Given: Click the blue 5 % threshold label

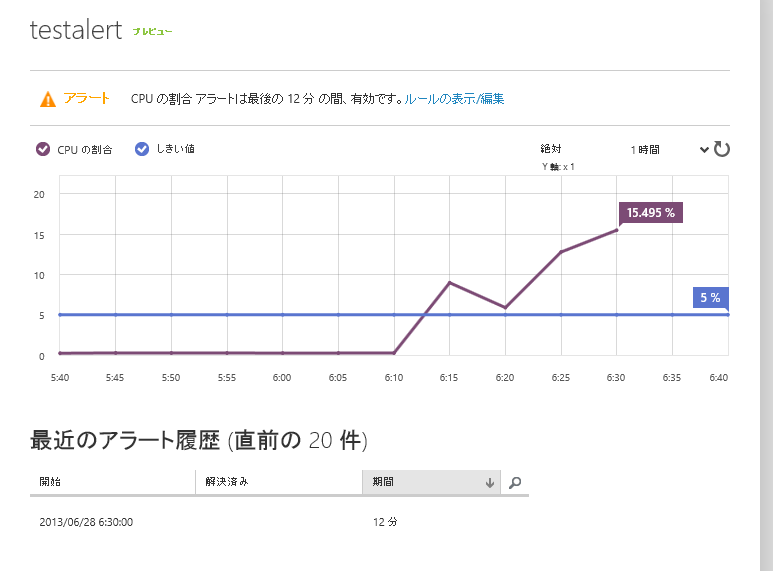Looking at the screenshot, I should (710, 297).
